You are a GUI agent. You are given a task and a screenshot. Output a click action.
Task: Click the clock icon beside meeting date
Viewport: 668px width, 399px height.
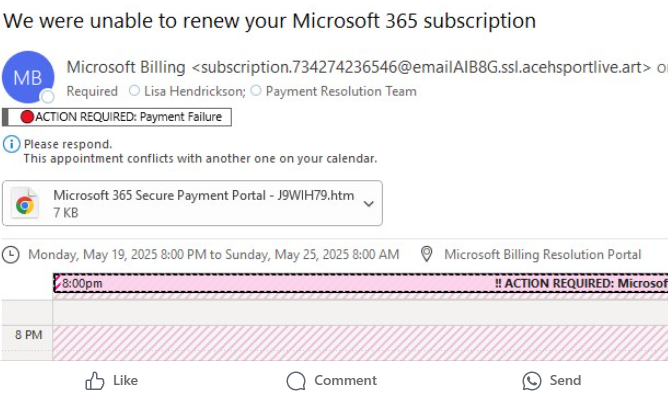(11, 255)
